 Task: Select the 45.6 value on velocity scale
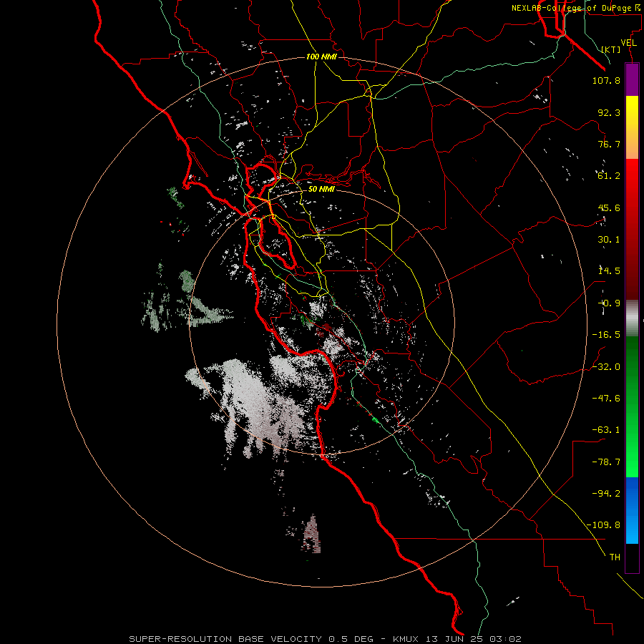click(609, 208)
